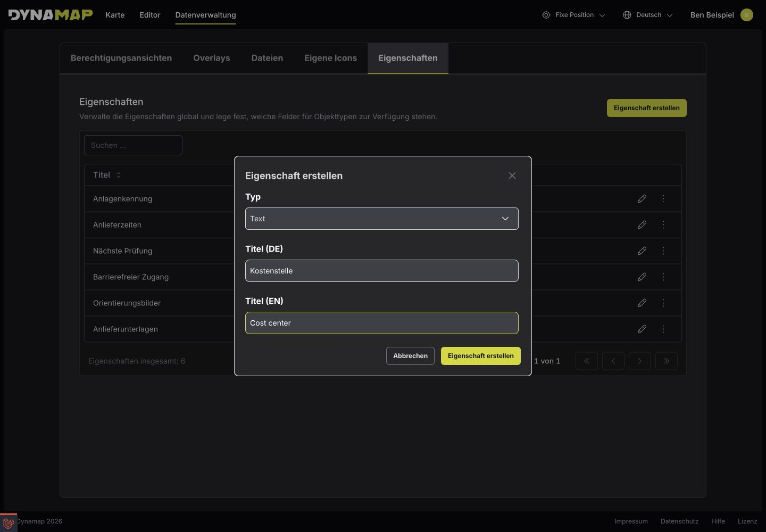The height and width of the screenshot is (532, 766).
Task: Confirm with yellow Eigenschaft erstellen dialog button
Action: coord(481,356)
